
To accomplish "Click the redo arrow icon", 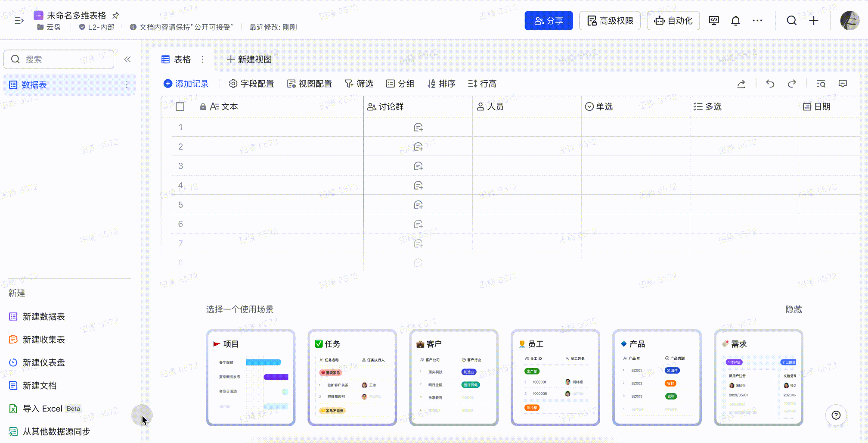I will click(792, 84).
